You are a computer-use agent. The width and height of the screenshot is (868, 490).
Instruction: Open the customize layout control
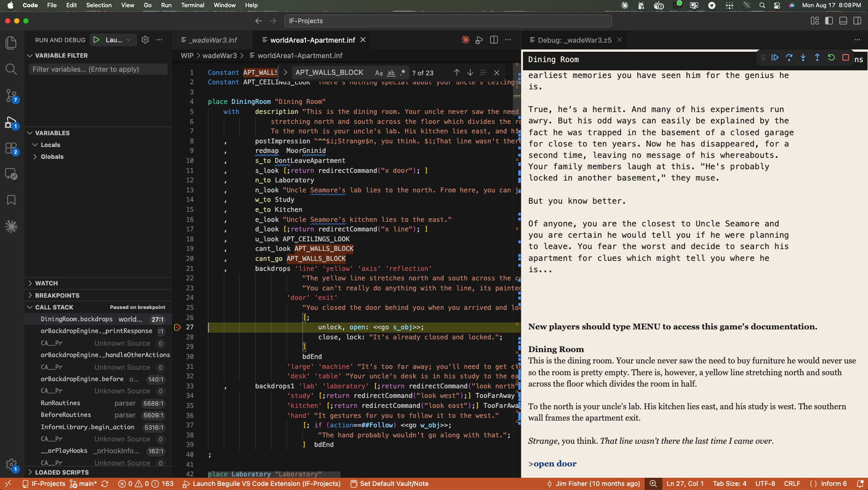815,21
